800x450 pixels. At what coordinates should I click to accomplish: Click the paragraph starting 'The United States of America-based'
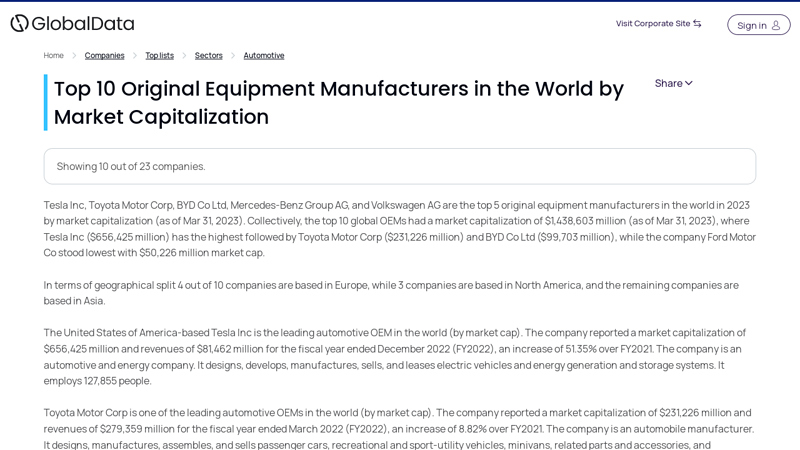(394, 357)
